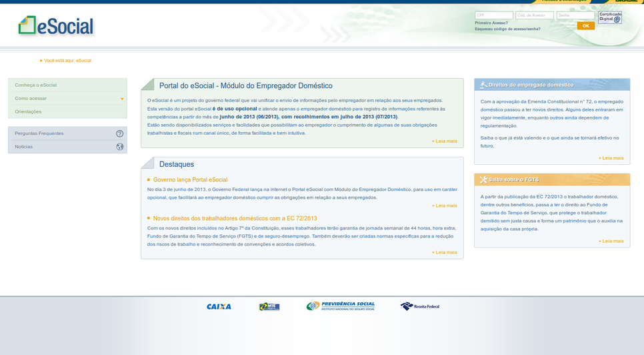
Task: Open Leia mais in Portal do eSocial box
Action: point(445,141)
